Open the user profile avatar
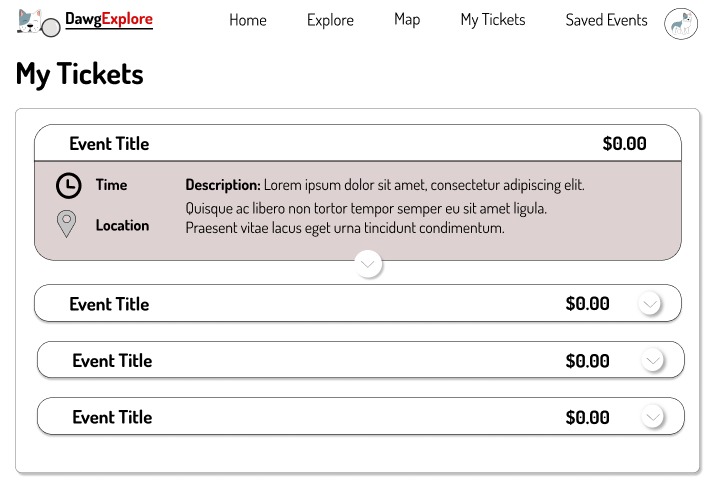The width and height of the screenshot is (714, 501). (680, 23)
